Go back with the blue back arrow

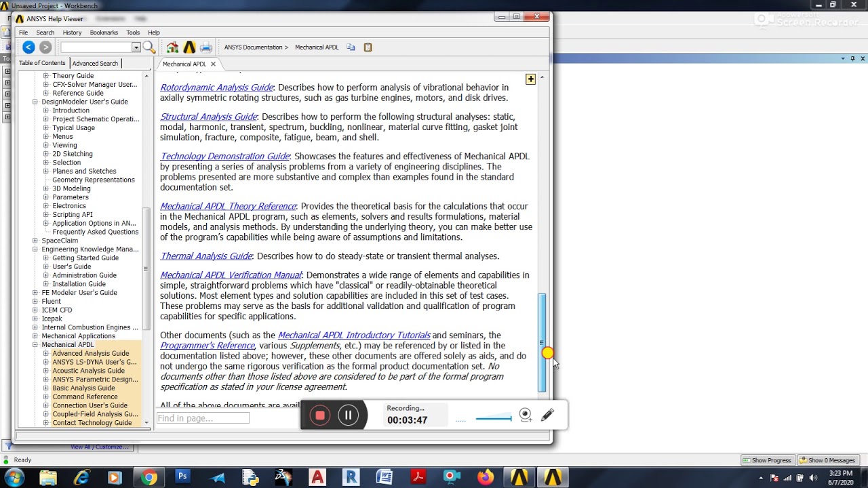click(28, 47)
